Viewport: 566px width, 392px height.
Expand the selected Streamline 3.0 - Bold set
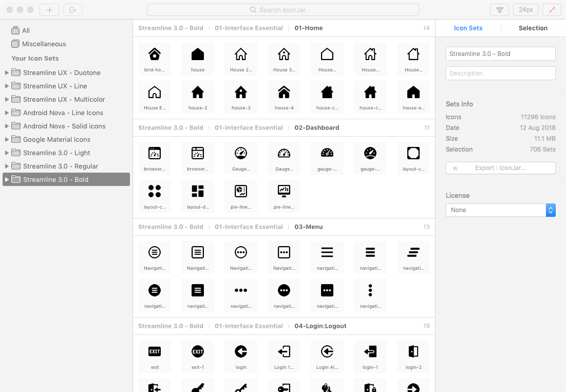click(x=7, y=179)
